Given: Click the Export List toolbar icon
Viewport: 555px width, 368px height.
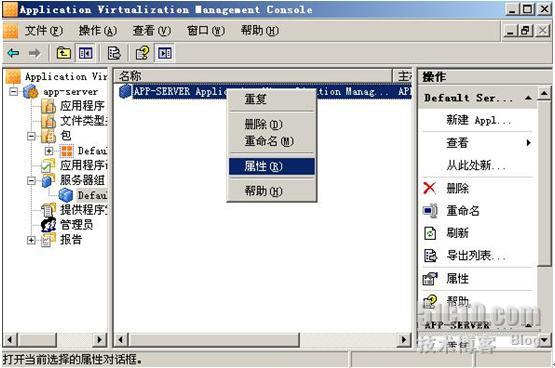Looking at the screenshot, I should pos(114,53).
